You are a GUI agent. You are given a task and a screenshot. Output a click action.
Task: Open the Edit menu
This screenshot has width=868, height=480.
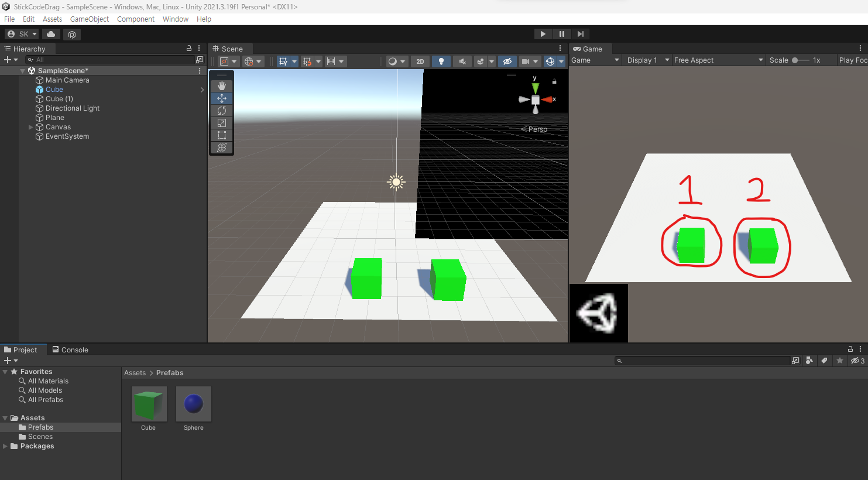[29, 19]
